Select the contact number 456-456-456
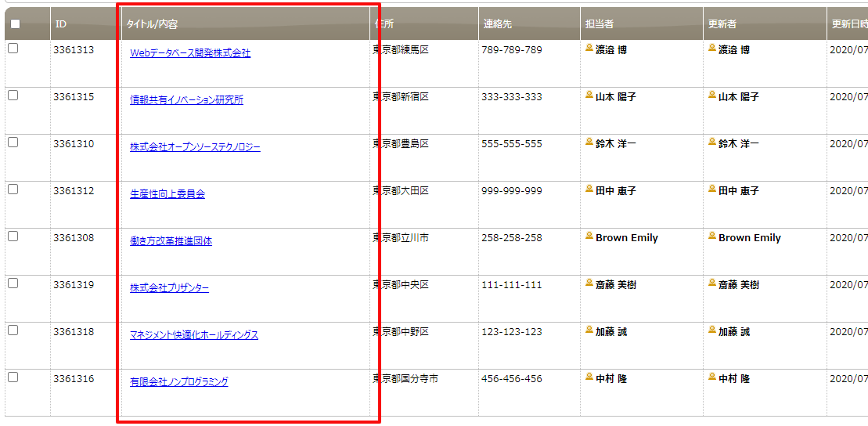 click(512, 379)
